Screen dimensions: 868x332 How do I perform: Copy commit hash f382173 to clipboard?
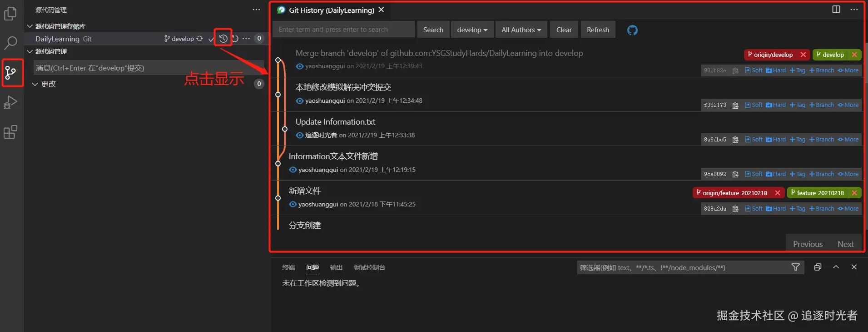pyautogui.click(x=735, y=105)
